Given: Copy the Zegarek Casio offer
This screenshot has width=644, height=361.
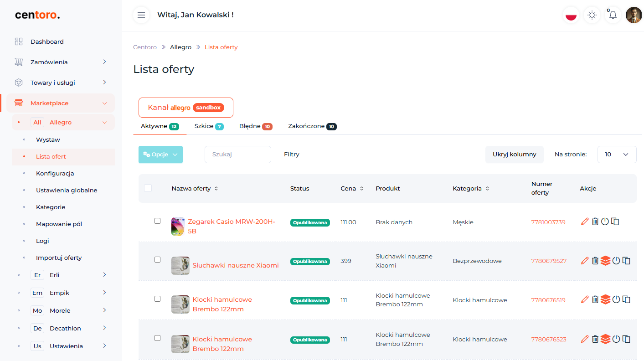Looking at the screenshot, I should [615, 222].
